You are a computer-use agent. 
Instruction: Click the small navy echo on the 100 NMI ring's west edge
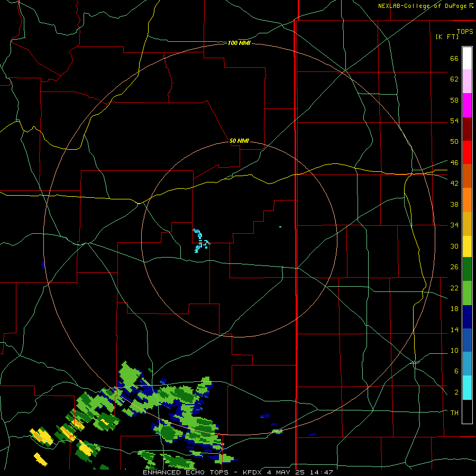coord(43,264)
